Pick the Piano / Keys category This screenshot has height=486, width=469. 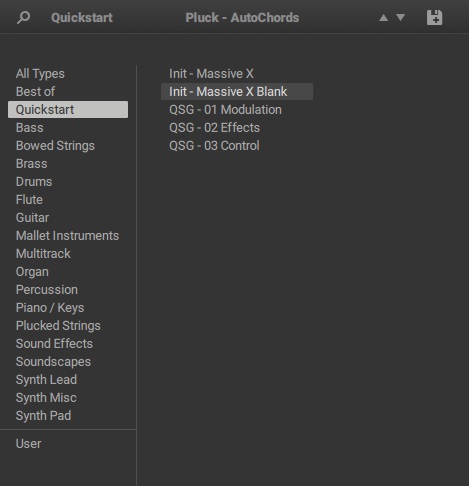50,308
